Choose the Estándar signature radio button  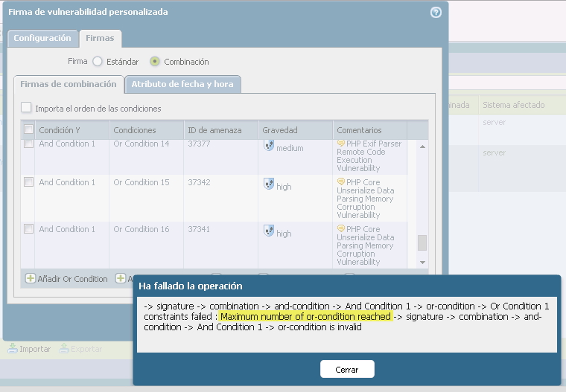[x=97, y=62]
